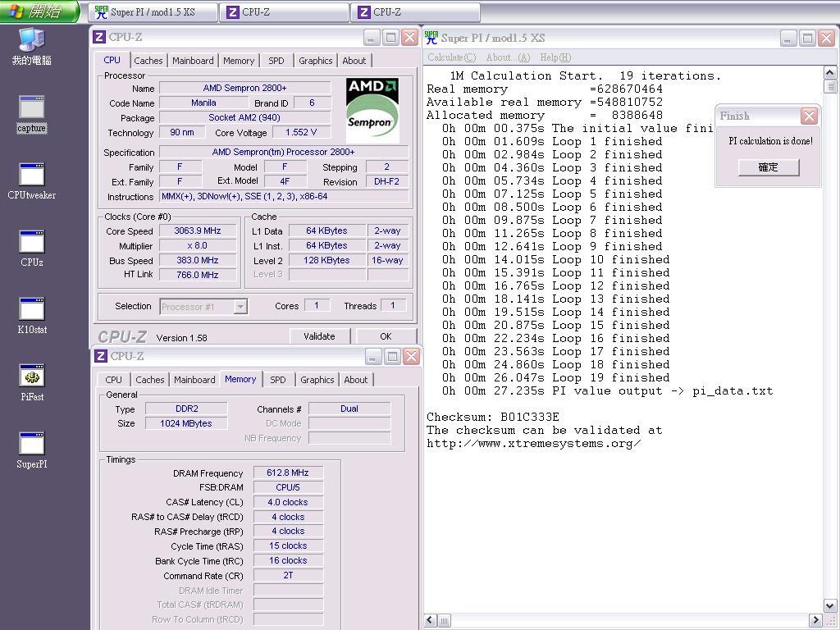Open About tab in upper CPU-Z window

point(354,61)
